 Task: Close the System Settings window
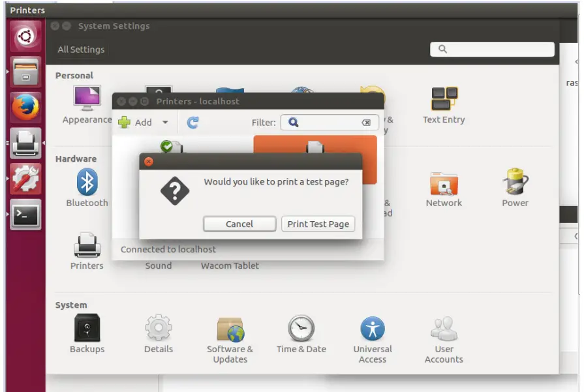pos(55,25)
